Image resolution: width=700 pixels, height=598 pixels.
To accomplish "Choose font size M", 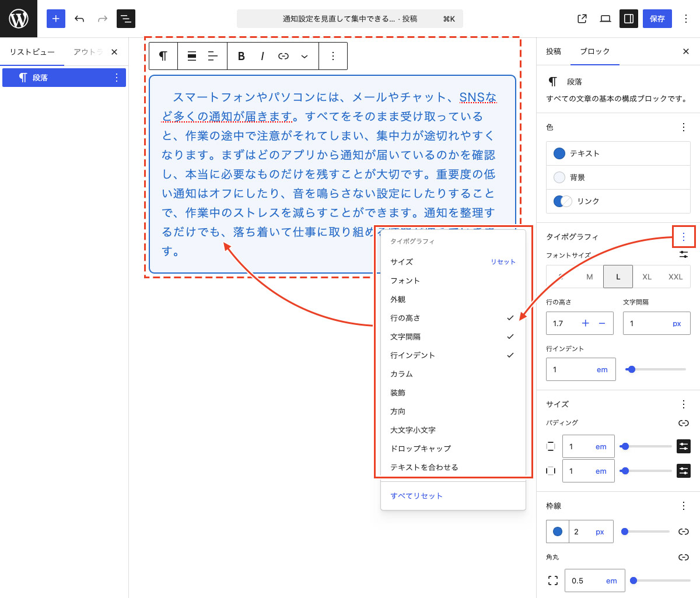I will [590, 277].
